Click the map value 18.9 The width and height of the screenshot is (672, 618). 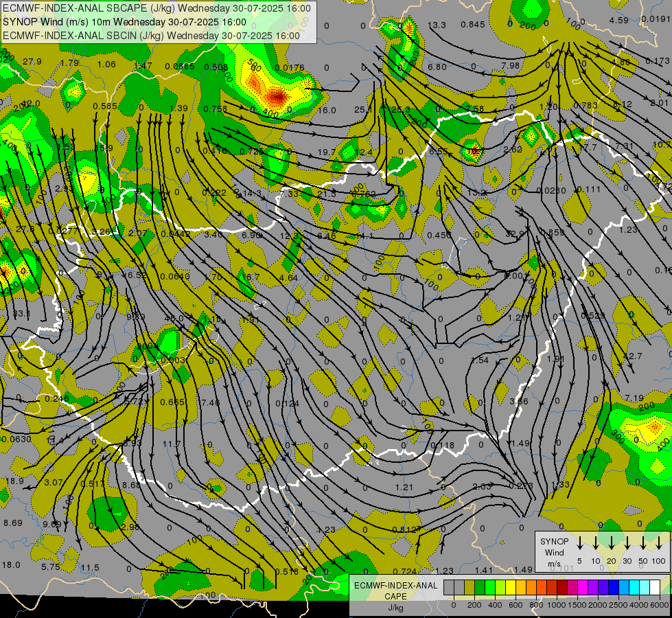pyautogui.click(x=14, y=481)
